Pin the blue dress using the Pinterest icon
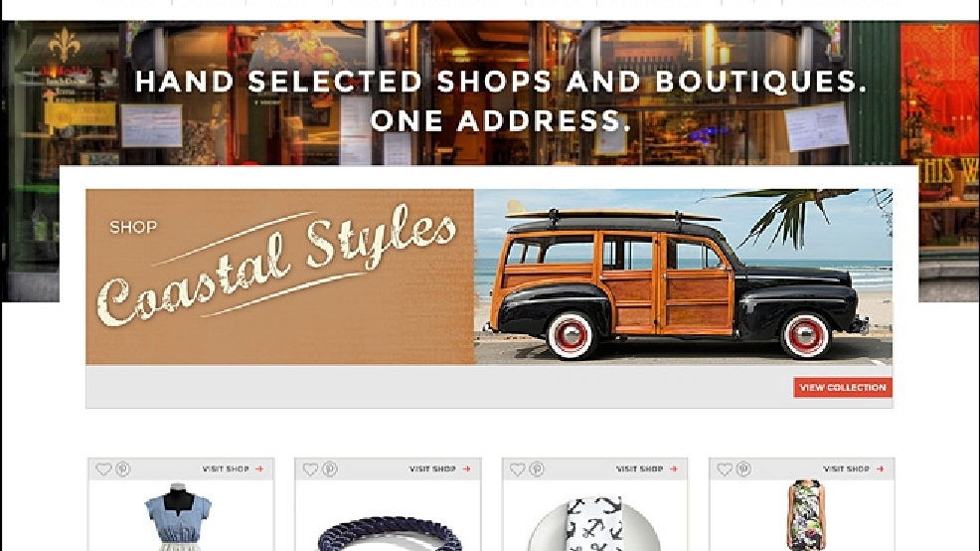This screenshot has height=551, width=980. tap(123, 468)
